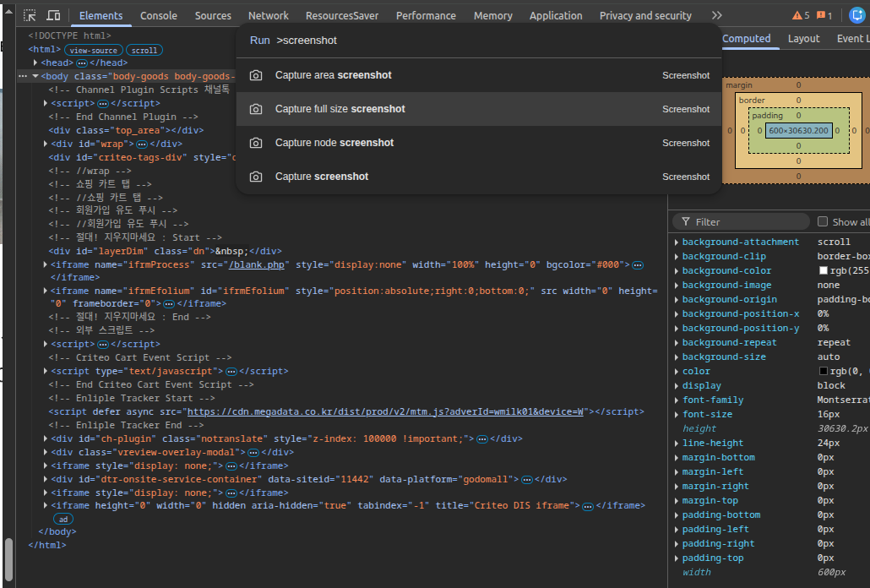This screenshot has height=588, width=870.
Task: Show more DevTools tabs via chevrons
Action: (x=716, y=15)
